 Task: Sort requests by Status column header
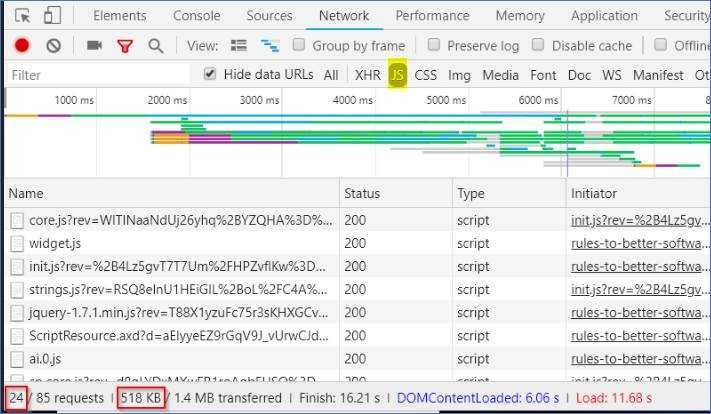tap(362, 193)
